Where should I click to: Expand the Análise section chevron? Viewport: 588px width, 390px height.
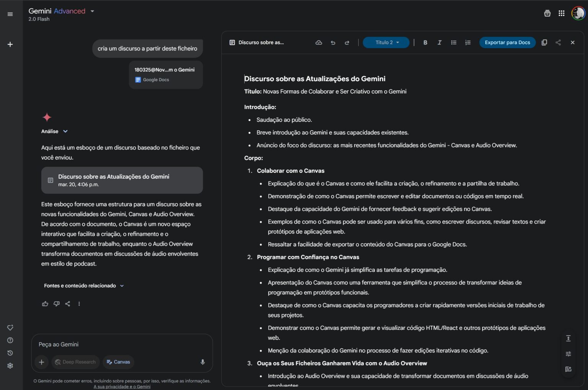point(65,131)
